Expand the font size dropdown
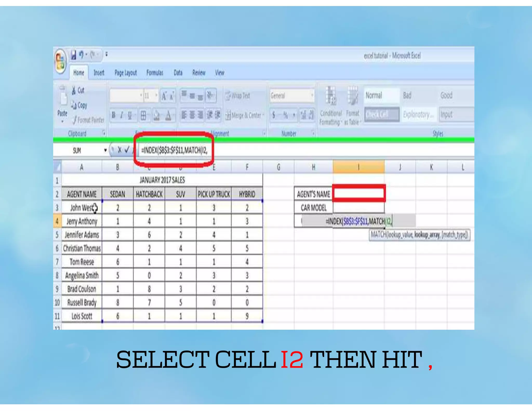532x411 pixels. 156,96
